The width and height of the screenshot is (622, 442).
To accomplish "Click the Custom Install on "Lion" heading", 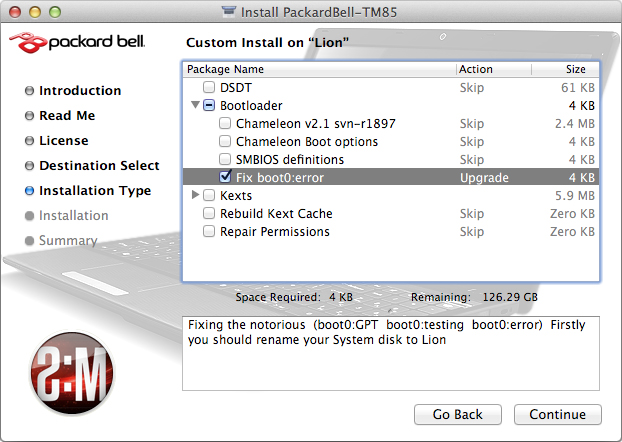I will pyautogui.click(x=267, y=42).
